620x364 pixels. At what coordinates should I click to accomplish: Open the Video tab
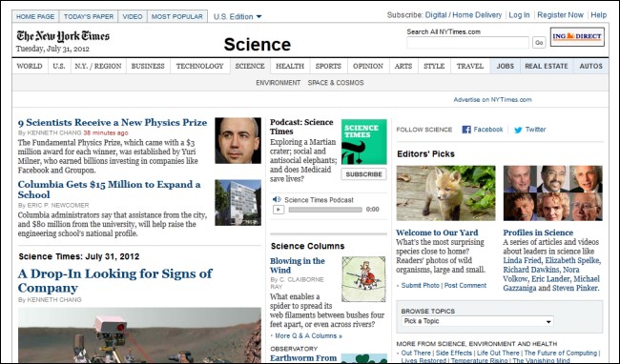tap(132, 16)
